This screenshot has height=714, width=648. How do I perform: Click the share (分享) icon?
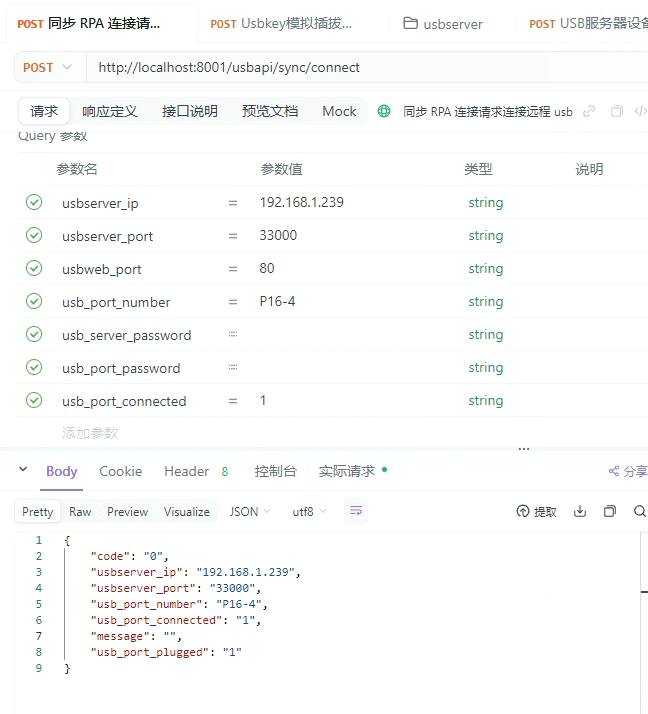pos(614,471)
